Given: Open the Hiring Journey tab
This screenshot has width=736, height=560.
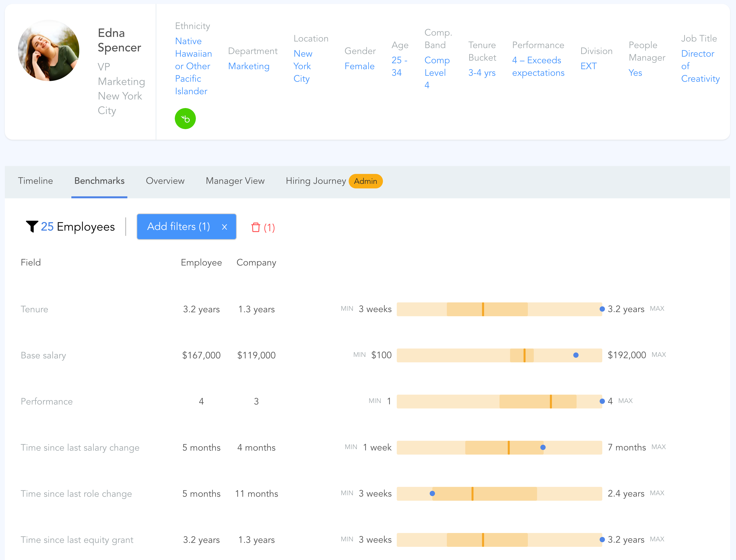Looking at the screenshot, I should click(316, 181).
